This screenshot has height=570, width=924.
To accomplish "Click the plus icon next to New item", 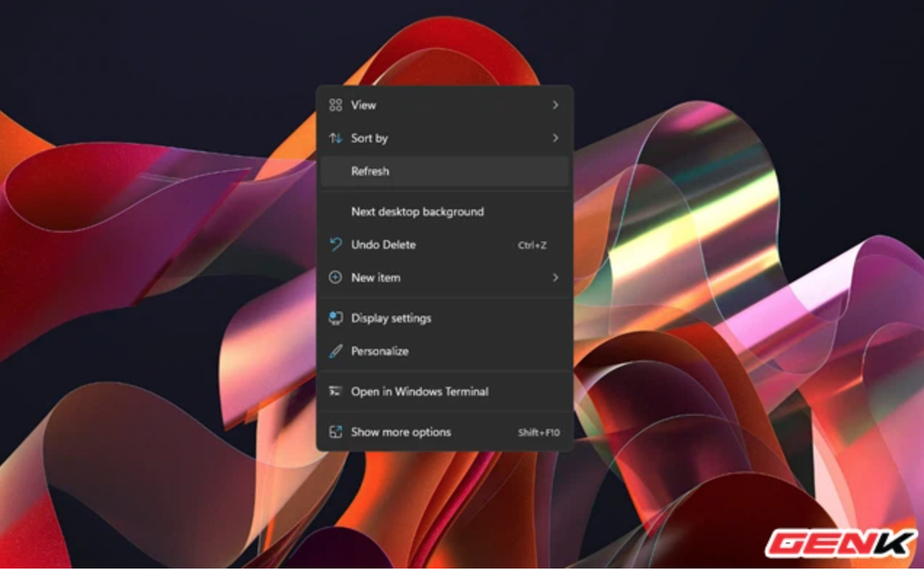I will click(335, 278).
